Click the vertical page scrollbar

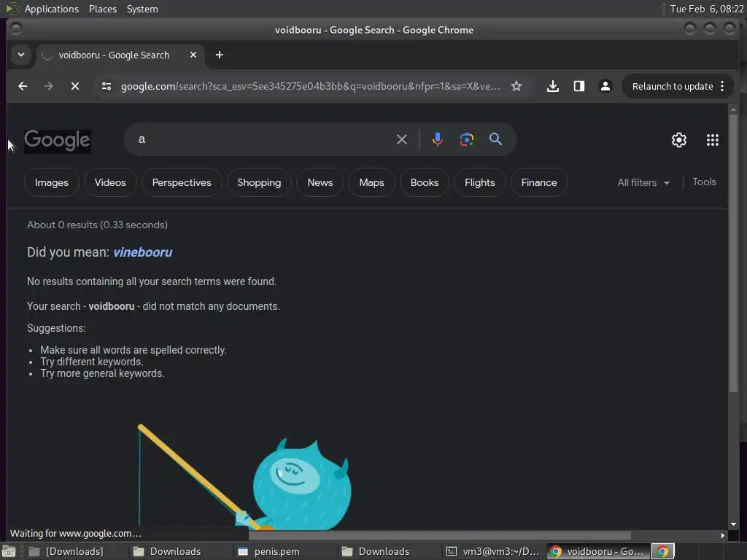point(733,252)
